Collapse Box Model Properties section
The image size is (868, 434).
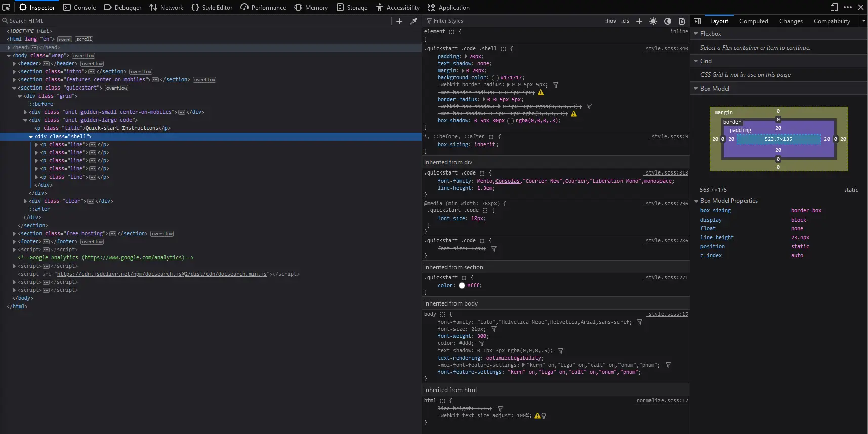click(x=696, y=201)
